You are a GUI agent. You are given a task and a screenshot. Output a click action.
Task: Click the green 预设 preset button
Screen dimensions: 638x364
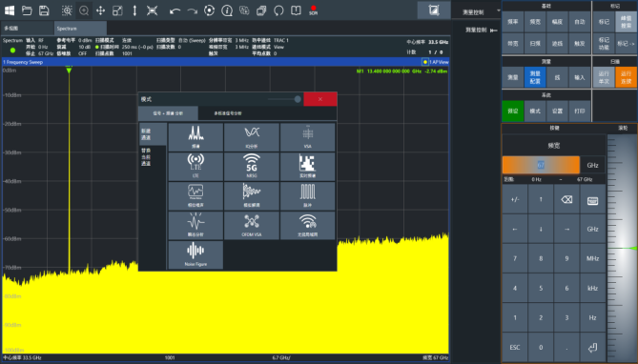(513, 111)
